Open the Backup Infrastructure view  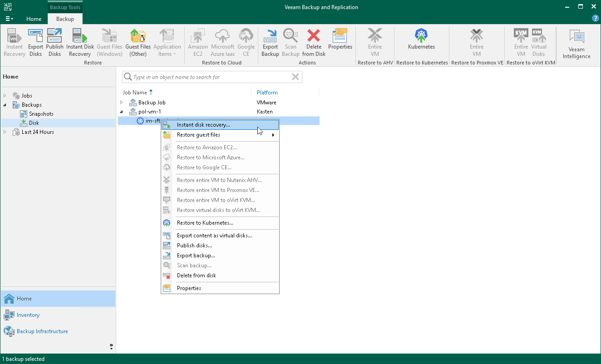coord(58,331)
